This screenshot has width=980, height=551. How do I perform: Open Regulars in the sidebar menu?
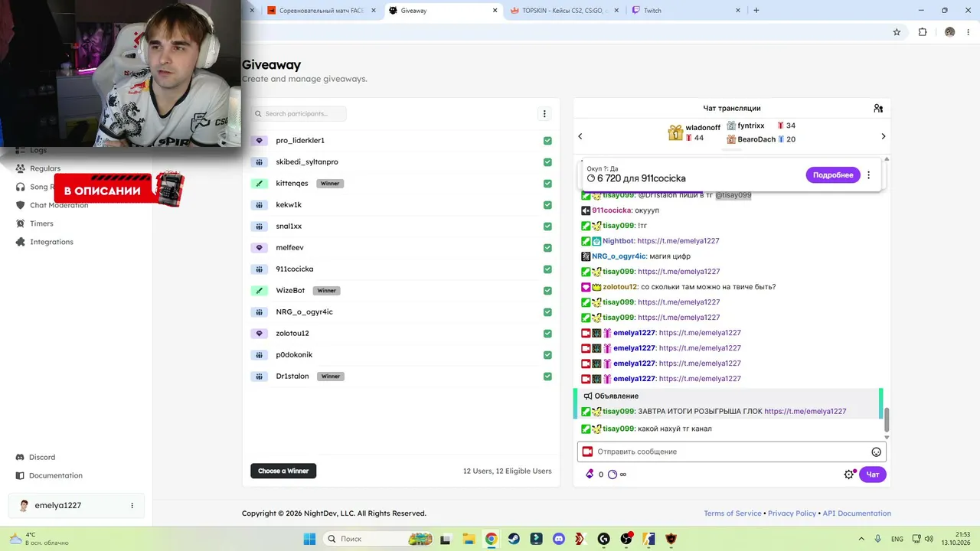(x=45, y=168)
